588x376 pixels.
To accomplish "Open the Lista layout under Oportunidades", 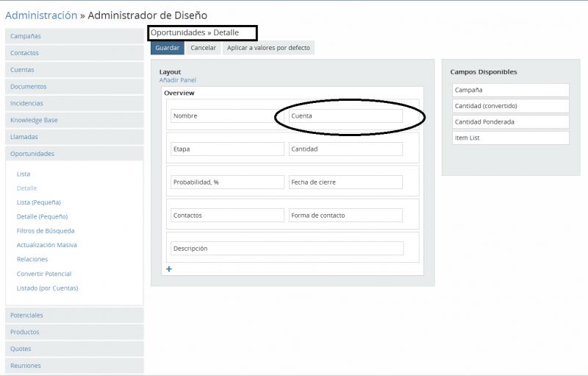I will point(24,174).
